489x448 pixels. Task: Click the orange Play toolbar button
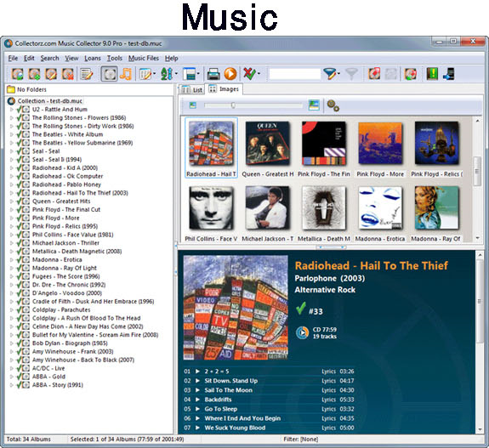point(230,74)
